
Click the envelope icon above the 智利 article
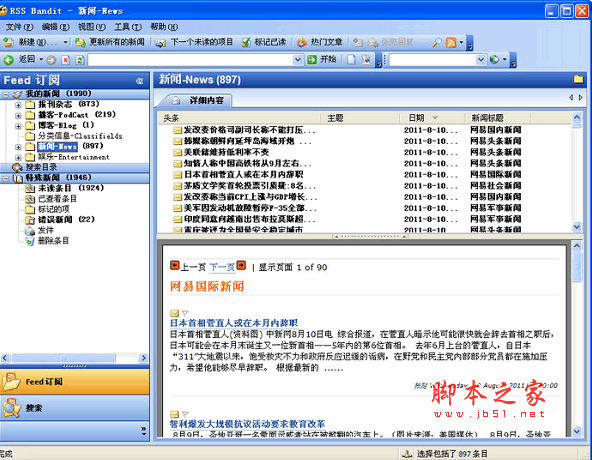pos(174,414)
